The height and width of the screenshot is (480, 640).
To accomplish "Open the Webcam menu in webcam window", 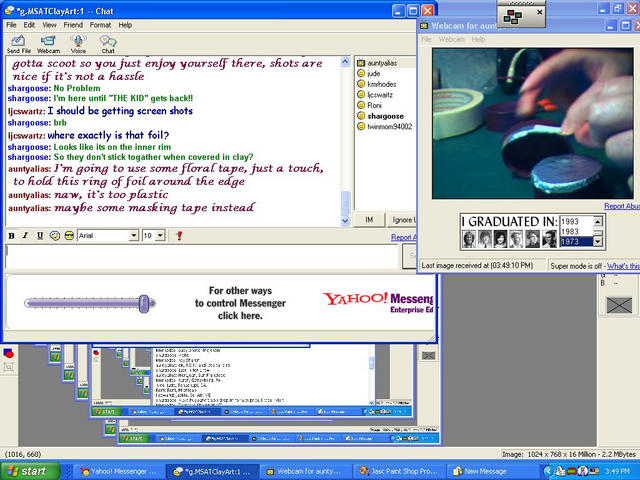I will 451,39.
